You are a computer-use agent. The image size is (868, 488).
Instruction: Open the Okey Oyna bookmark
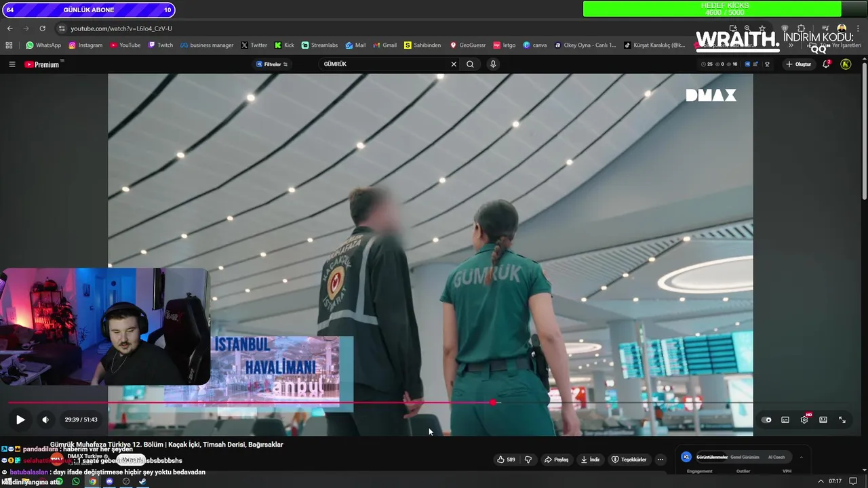pyautogui.click(x=585, y=45)
